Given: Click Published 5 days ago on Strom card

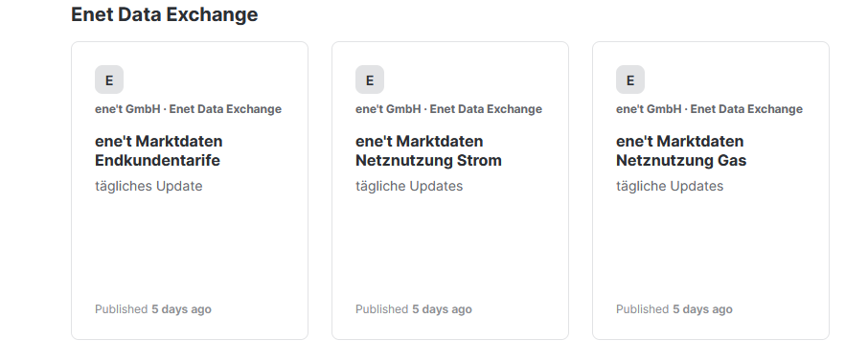Looking at the screenshot, I should point(414,309).
